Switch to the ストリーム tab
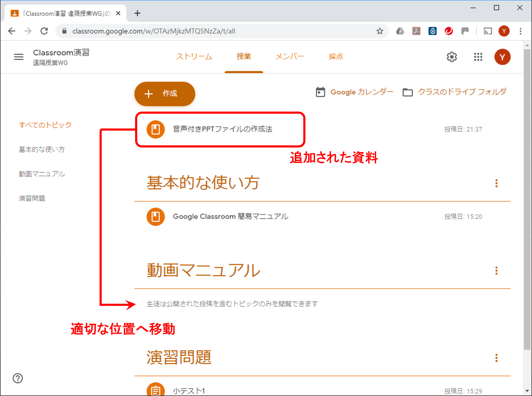Image resolution: width=532 pixels, height=396 pixels. pyautogui.click(x=194, y=56)
